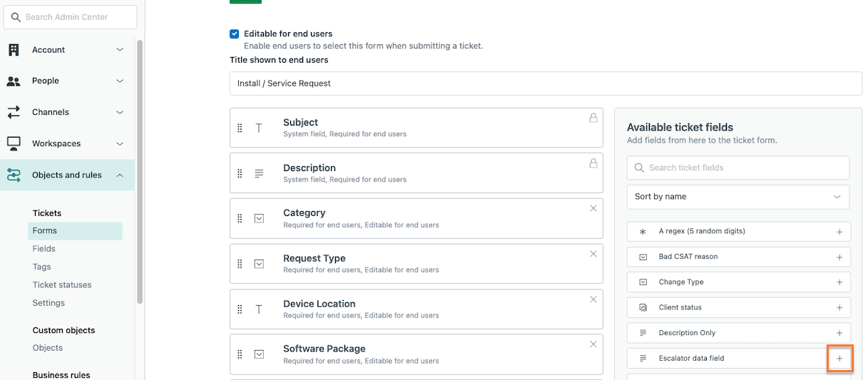Go to Tags in sidebar
Image resolution: width=868 pixels, height=380 pixels.
[x=41, y=267]
